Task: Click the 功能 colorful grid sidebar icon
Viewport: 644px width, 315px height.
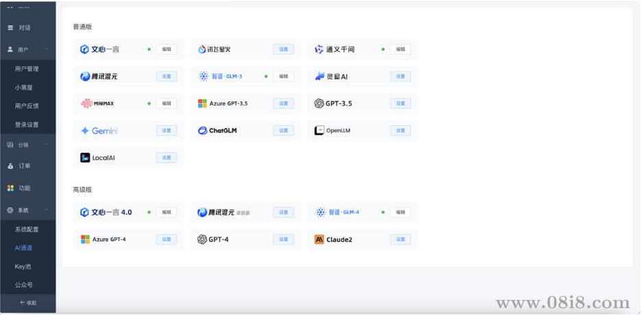Action: point(11,188)
